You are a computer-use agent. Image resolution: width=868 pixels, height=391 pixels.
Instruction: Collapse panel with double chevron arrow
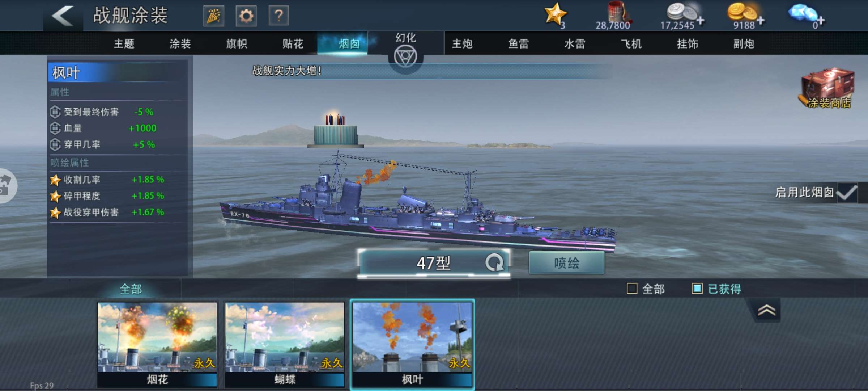click(766, 310)
